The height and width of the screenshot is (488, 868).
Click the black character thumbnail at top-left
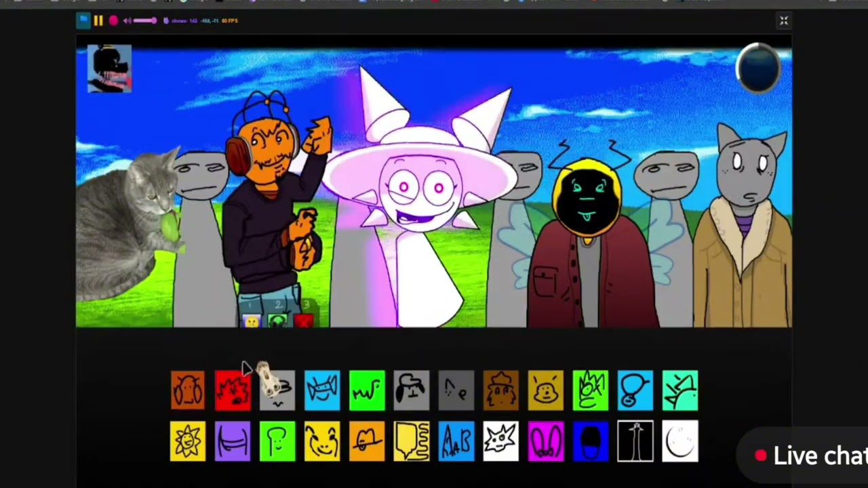(109, 68)
